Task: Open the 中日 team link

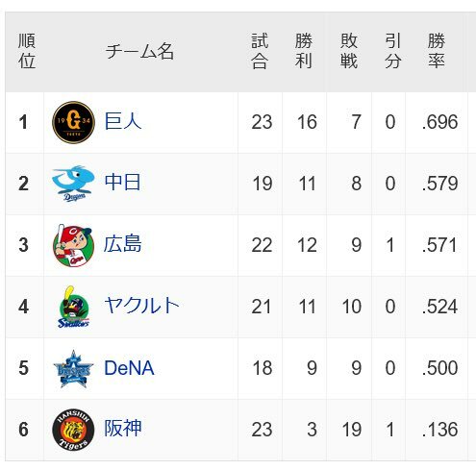Action: click(x=122, y=183)
